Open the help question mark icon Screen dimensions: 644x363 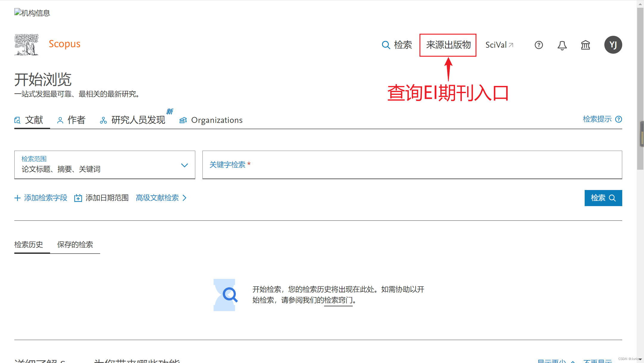click(538, 45)
